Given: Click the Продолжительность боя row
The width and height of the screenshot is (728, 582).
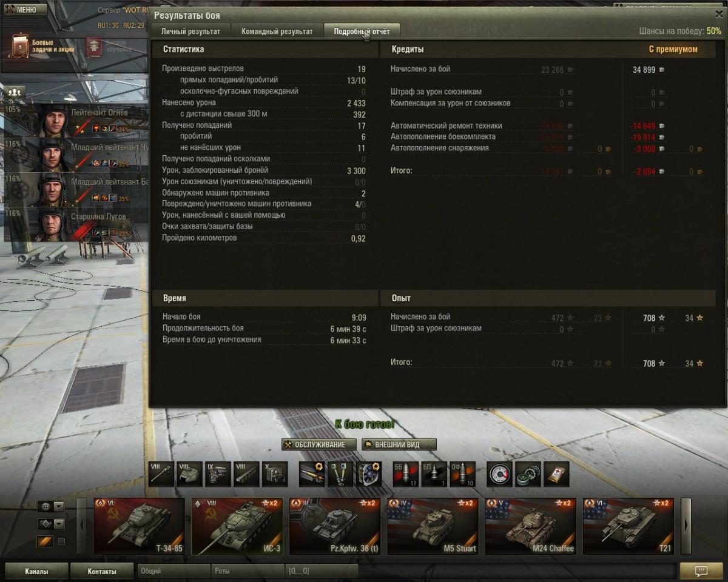Looking at the screenshot, I should click(264, 329).
